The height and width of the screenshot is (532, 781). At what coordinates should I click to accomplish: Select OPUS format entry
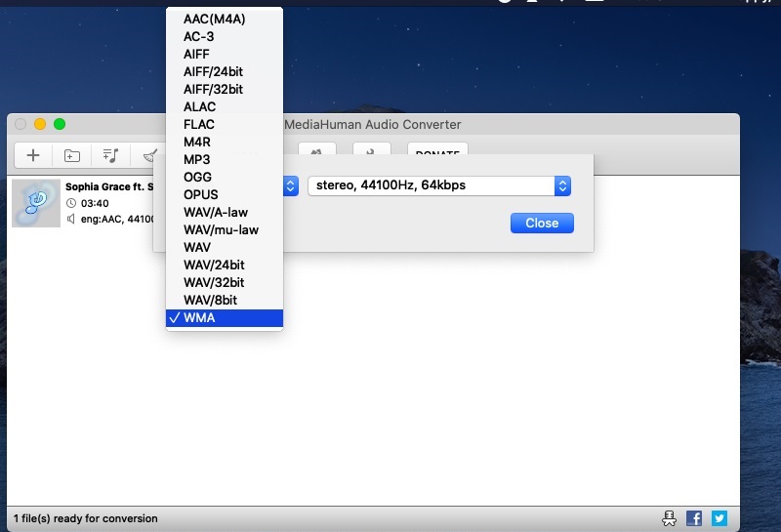point(225,195)
